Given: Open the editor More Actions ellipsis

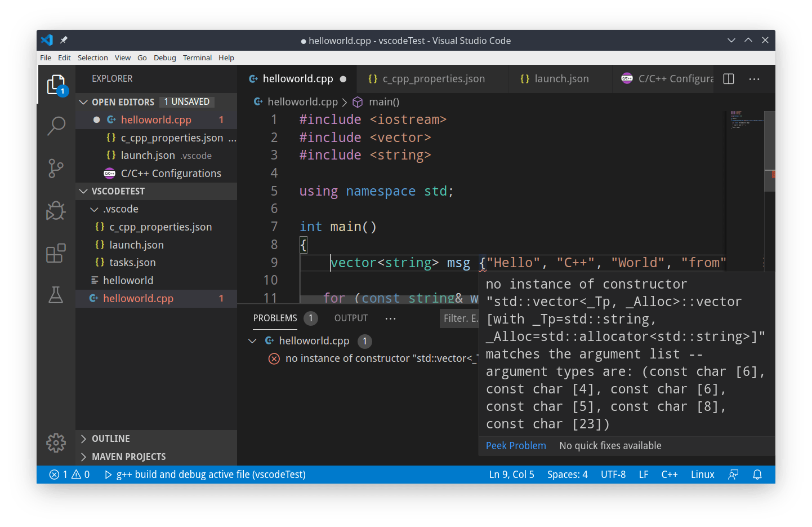Looking at the screenshot, I should tap(755, 79).
